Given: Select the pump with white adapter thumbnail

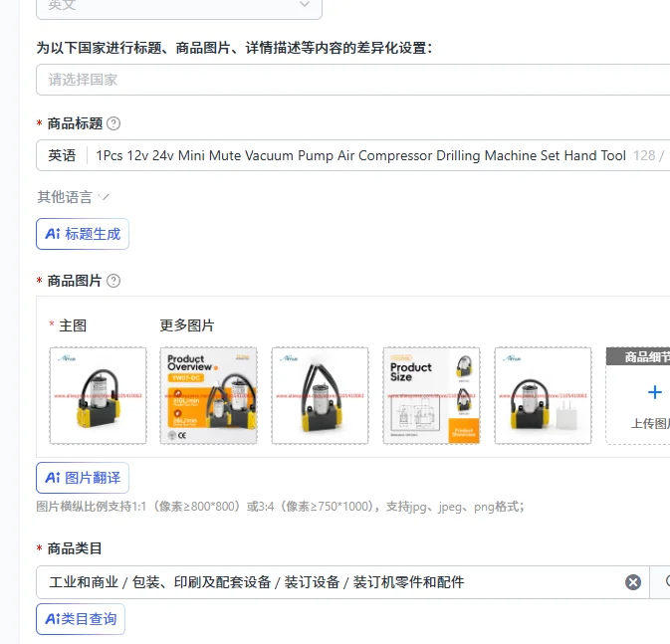Looking at the screenshot, I should pyautogui.click(x=544, y=396).
